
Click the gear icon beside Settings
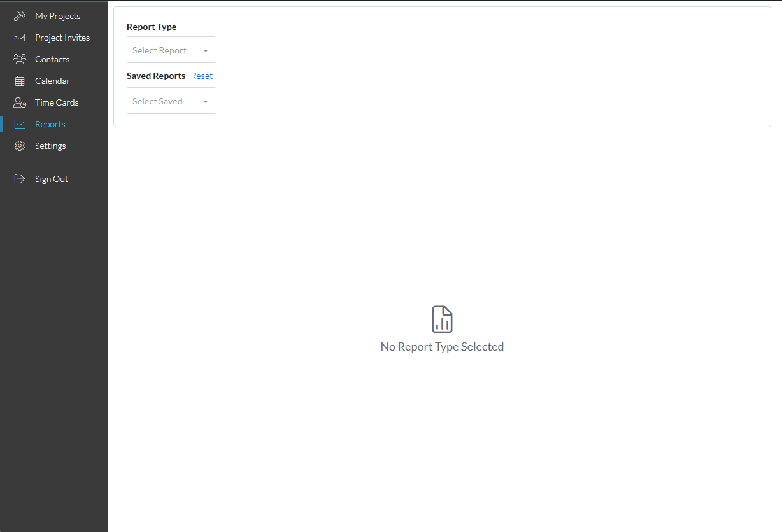click(x=20, y=146)
